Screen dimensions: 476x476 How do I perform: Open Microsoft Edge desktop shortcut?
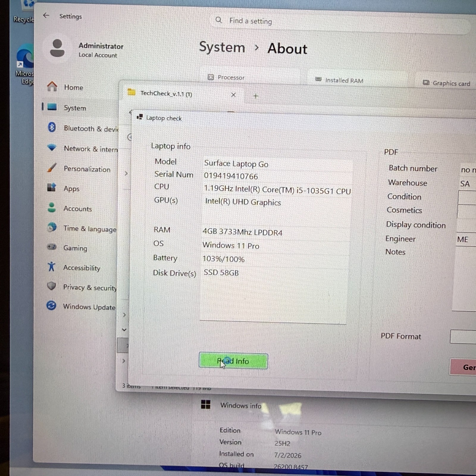pyautogui.click(x=25, y=65)
